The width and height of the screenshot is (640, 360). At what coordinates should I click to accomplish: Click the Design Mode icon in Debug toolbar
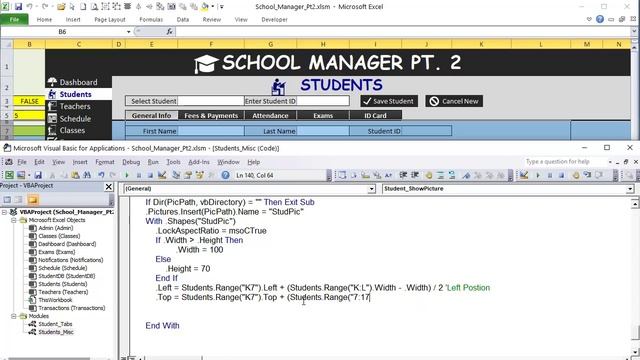(524, 175)
